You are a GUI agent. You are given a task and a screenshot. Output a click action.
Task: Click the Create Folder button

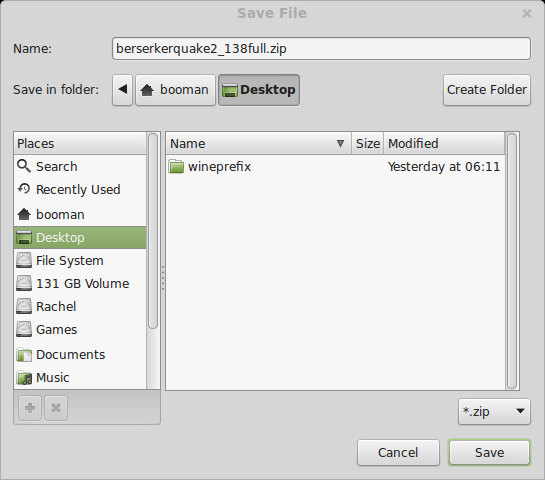[487, 90]
